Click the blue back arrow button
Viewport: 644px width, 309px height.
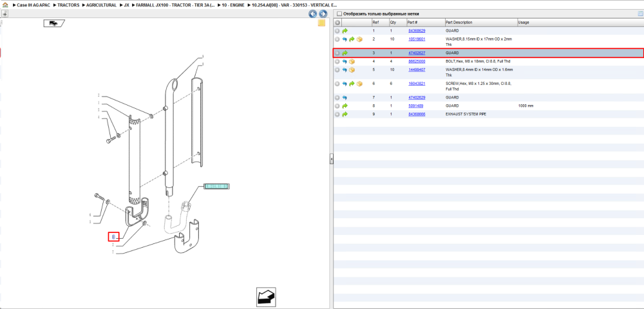click(313, 14)
